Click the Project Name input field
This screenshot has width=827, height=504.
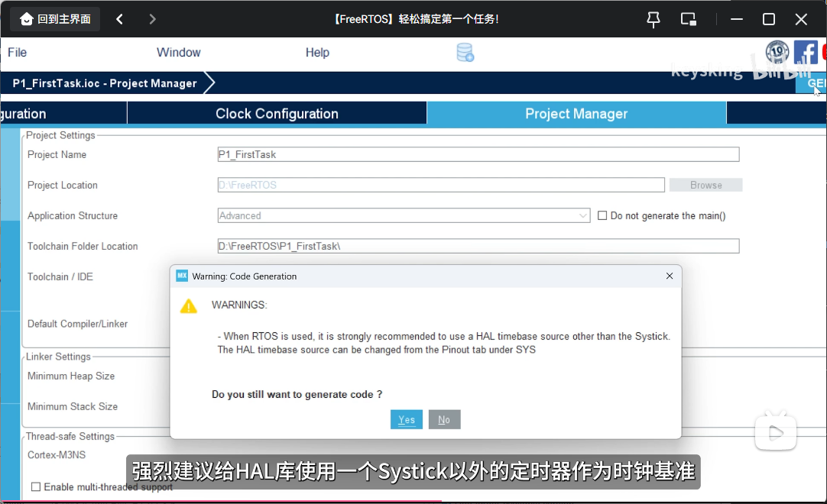478,154
